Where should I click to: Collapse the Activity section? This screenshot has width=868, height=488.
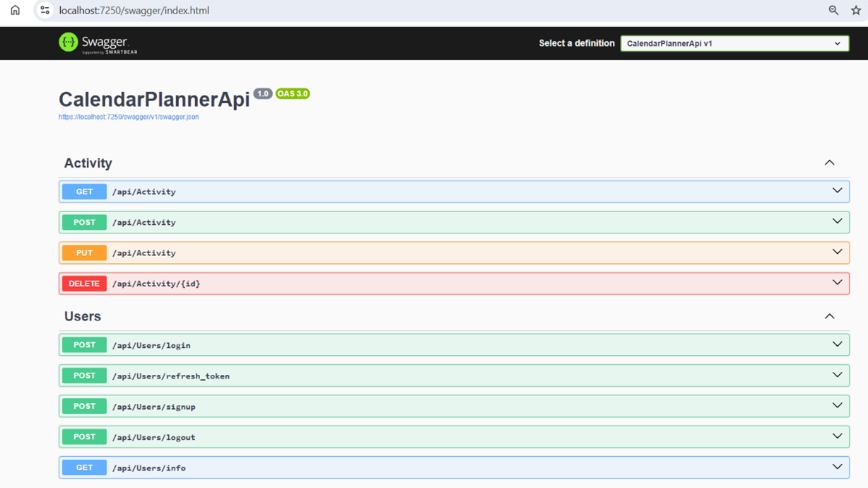pyautogui.click(x=829, y=163)
